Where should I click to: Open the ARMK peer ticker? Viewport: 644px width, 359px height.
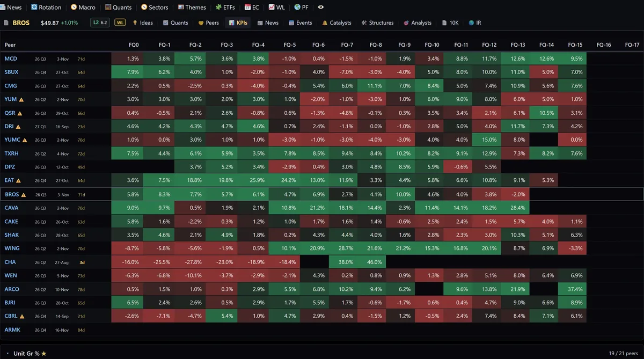[x=12, y=329]
